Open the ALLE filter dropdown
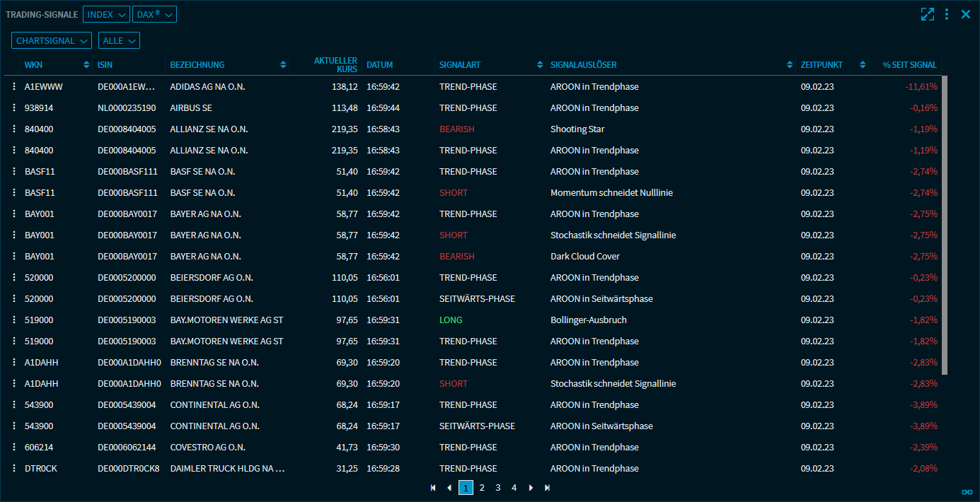 pyautogui.click(x=119, y=41)
